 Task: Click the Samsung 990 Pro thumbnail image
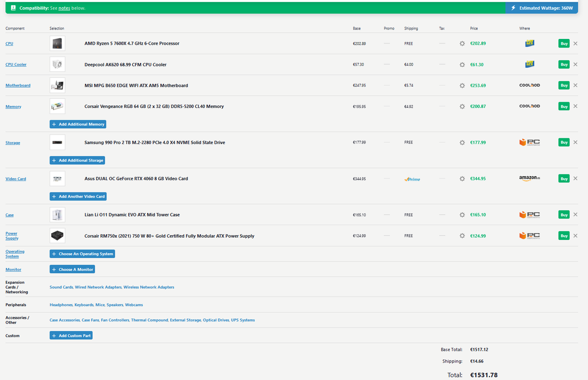57,142
